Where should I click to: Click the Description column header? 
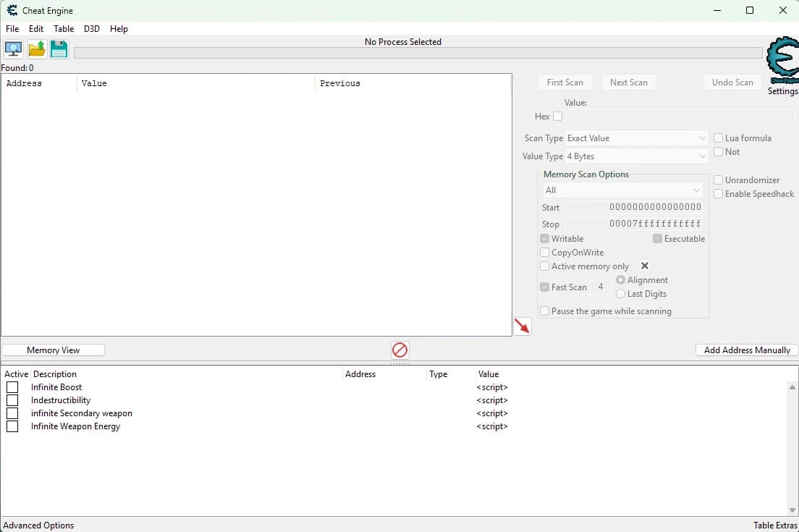click(186, 374)
